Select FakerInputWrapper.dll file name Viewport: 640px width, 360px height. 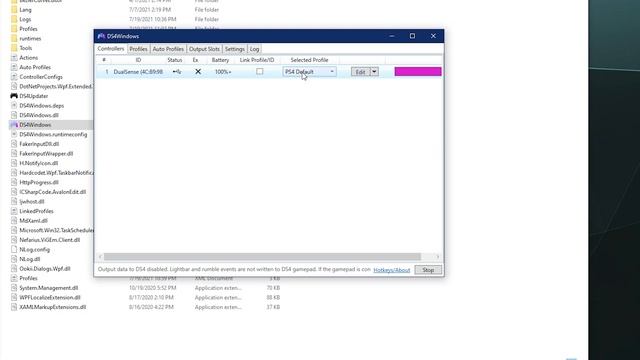(46, 153)
